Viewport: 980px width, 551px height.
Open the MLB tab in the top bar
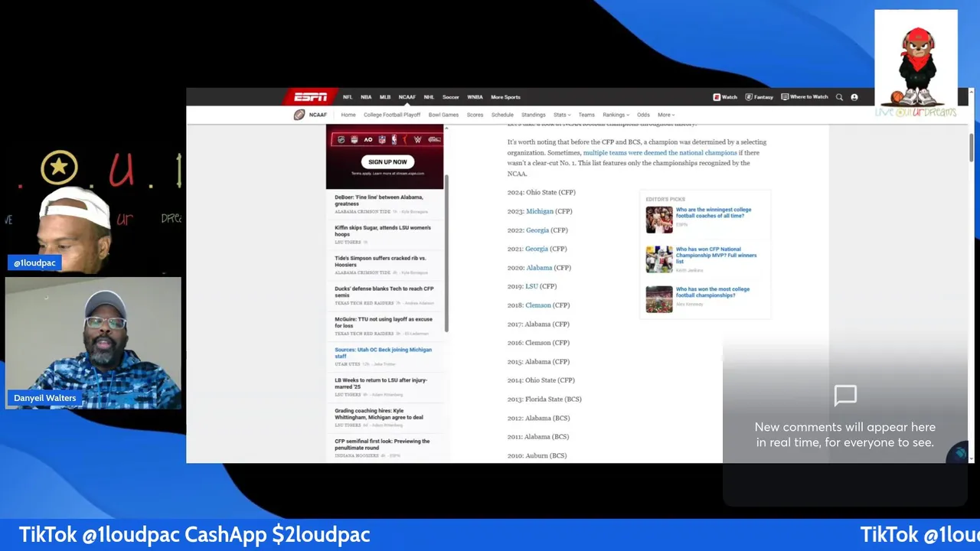pos(385,97)
